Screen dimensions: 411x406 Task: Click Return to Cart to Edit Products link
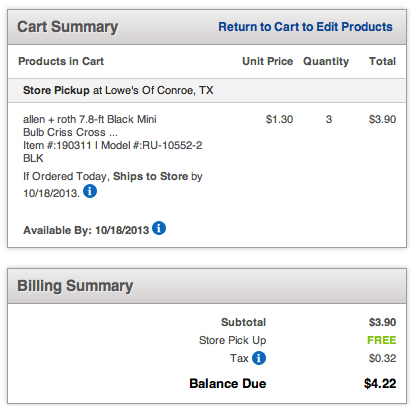click(305, 27)
